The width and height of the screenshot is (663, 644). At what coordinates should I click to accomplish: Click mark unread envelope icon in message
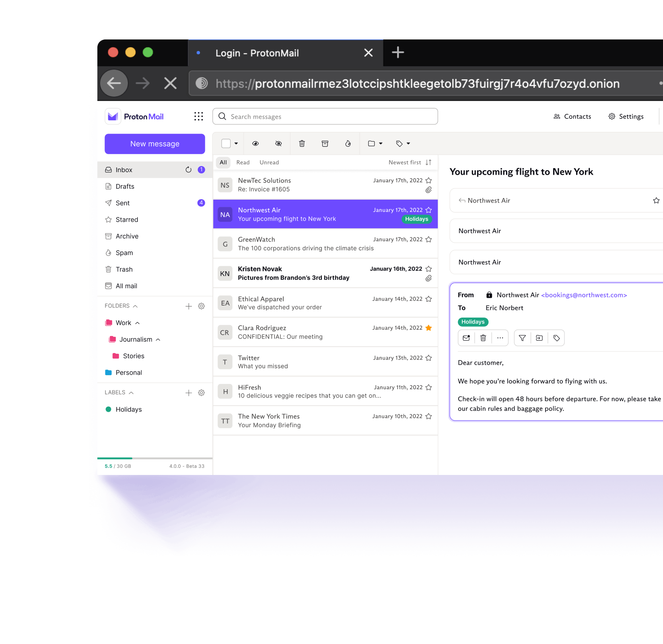466,338
